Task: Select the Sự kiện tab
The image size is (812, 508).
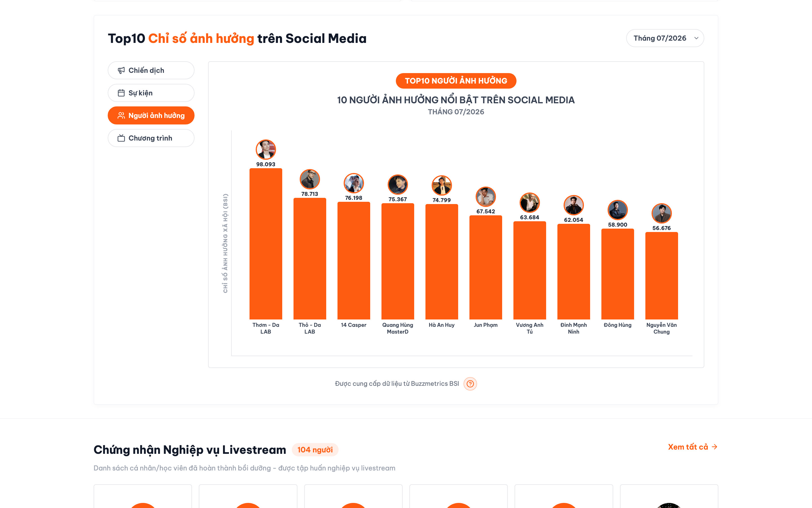Action: point(151,93)
